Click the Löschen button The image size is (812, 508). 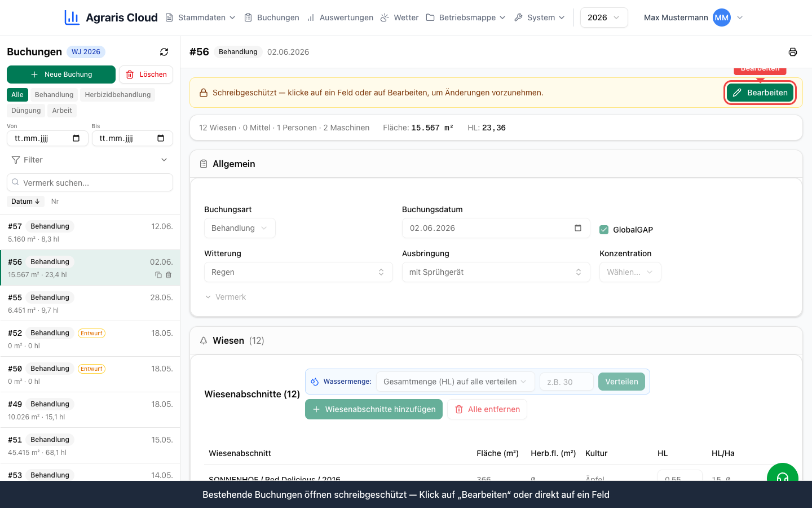click(146, 75)
